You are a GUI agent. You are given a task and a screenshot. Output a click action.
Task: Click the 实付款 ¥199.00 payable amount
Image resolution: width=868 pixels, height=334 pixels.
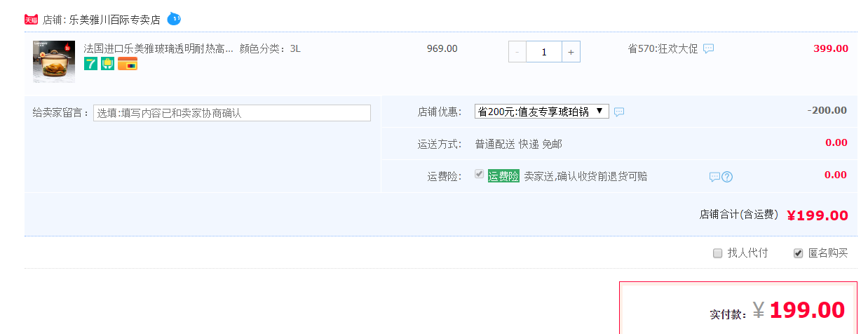click(799, 310)
